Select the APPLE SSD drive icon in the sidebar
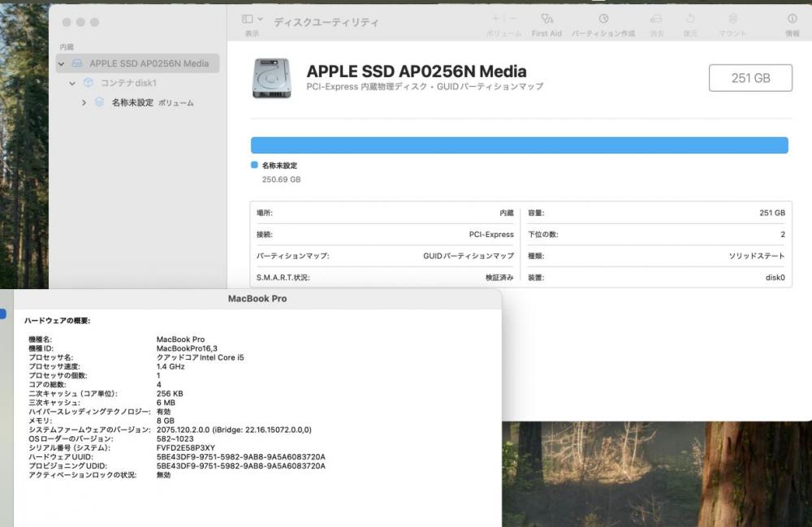 coord(77,63)
